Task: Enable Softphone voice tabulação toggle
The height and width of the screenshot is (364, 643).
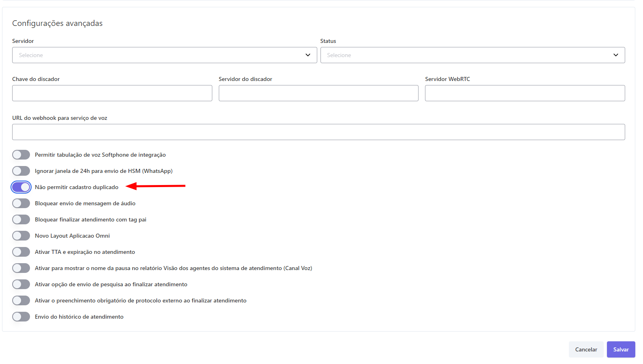Action: [21, 155]
